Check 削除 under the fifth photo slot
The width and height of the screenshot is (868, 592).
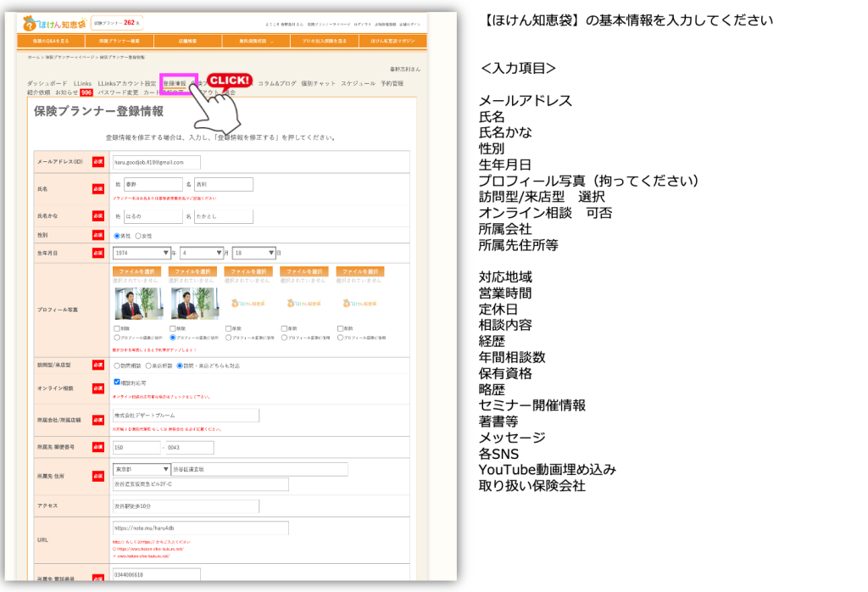[341, 328]
